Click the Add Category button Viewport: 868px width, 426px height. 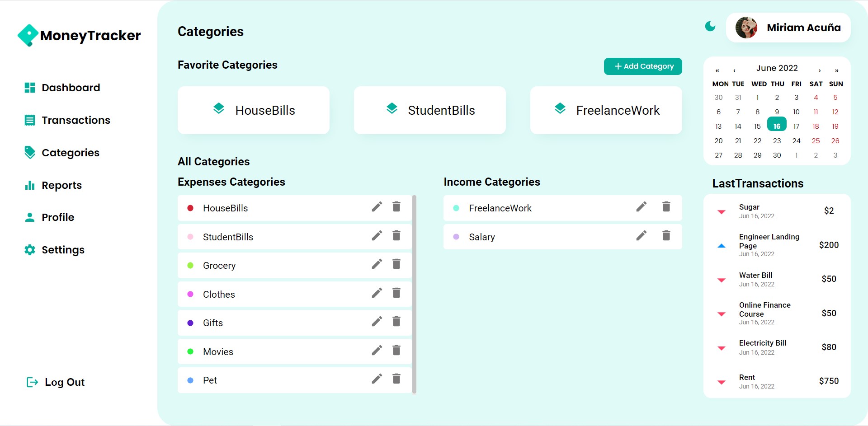[x=643, y=66]
